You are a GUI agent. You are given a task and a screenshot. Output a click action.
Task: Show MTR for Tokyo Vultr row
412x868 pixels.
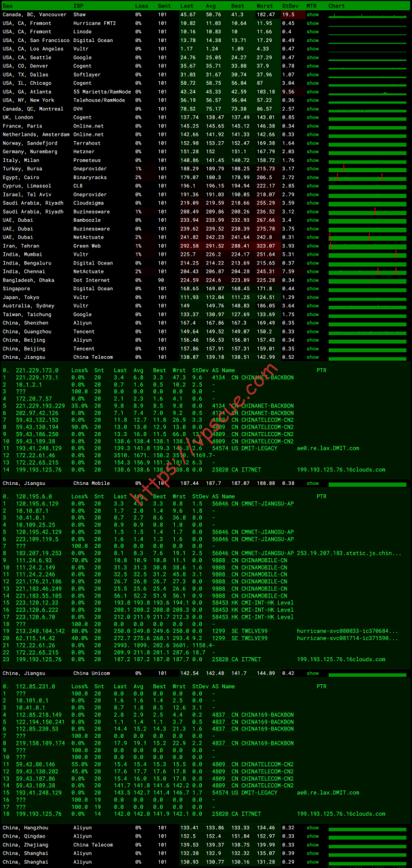point(312,297)
